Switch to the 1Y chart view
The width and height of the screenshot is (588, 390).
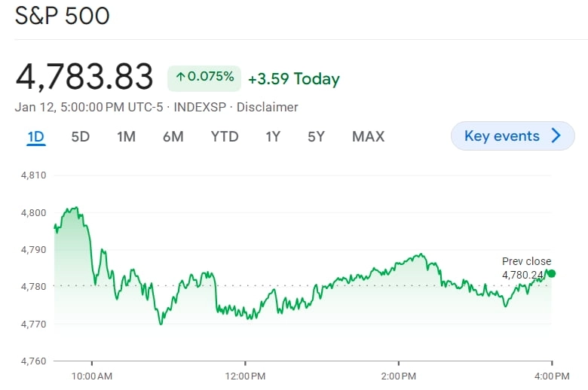273,136
